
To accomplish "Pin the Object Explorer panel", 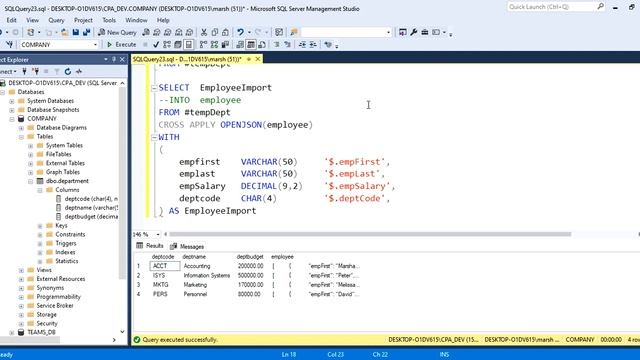I will click(114, 60).
